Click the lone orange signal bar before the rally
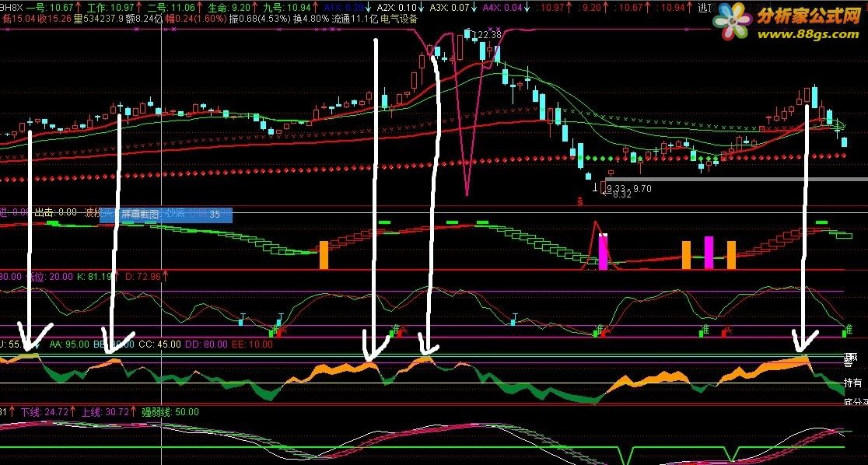This screenshot has width=868, height=465. click(x=324, y=255)
